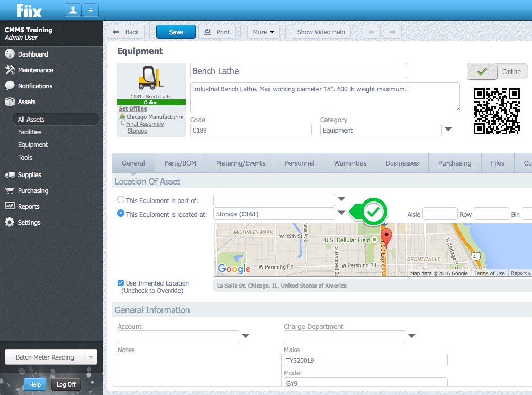Click the previous record arrow button
The height and width of the screenshot is (395, 532).
372,32
